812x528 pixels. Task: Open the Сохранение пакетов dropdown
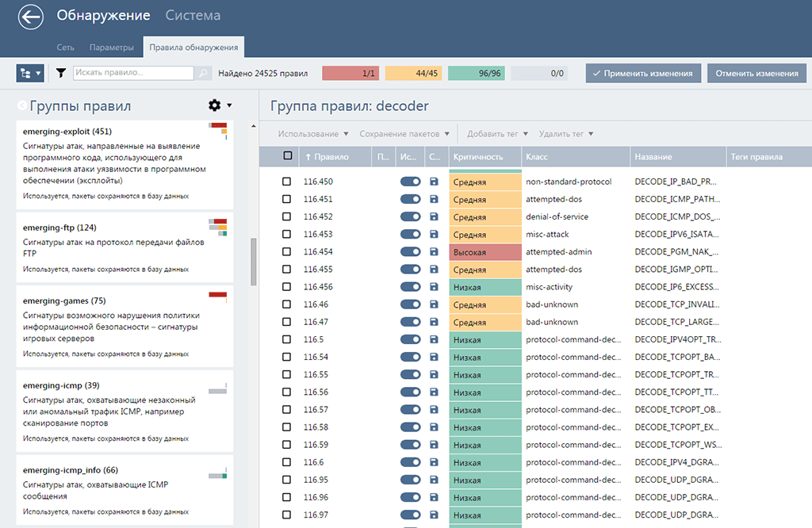coord(404,134)
